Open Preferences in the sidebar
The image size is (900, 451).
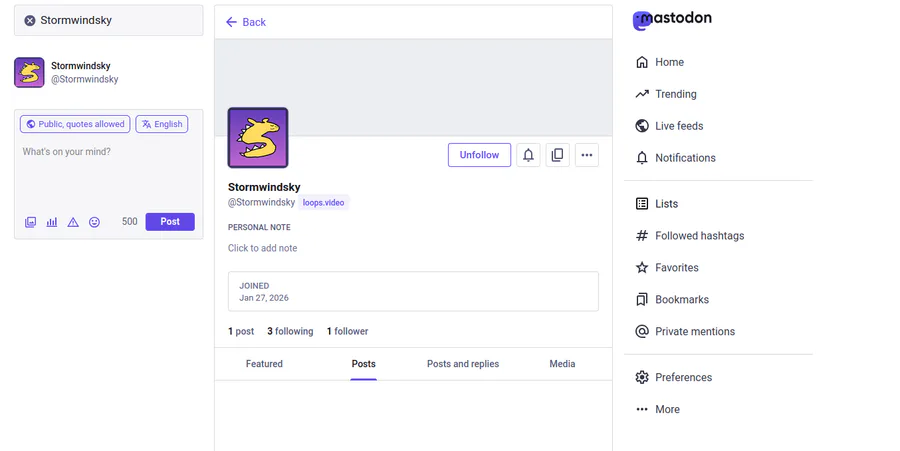[674, 378]
